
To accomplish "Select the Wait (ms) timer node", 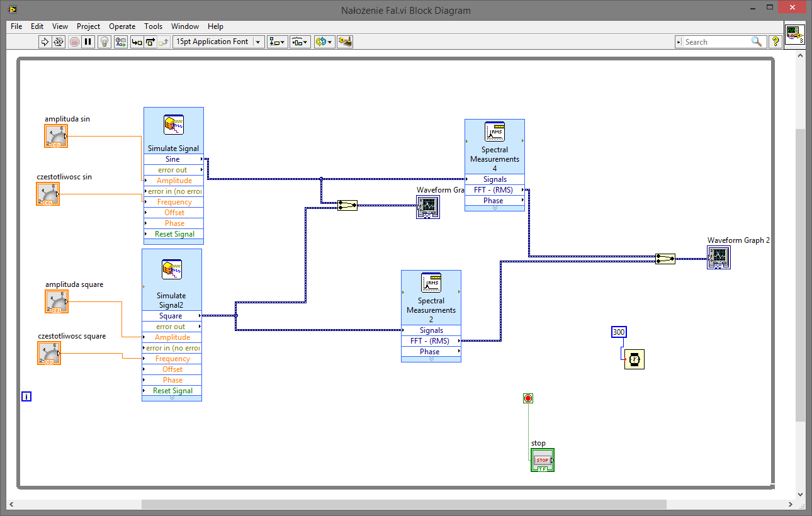I will [634, 359].
